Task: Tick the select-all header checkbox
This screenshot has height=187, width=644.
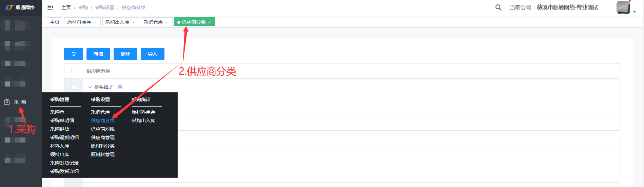Action: 74,71
